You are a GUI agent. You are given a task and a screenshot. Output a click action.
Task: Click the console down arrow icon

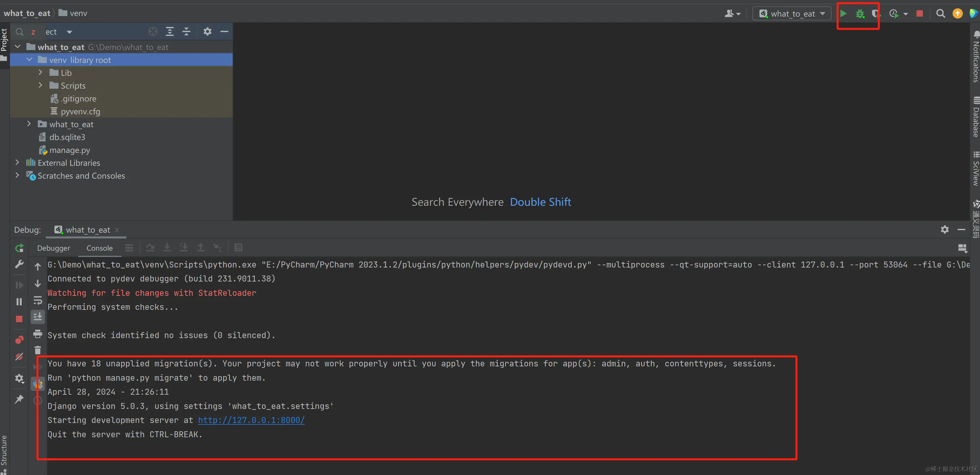(38, 284)
